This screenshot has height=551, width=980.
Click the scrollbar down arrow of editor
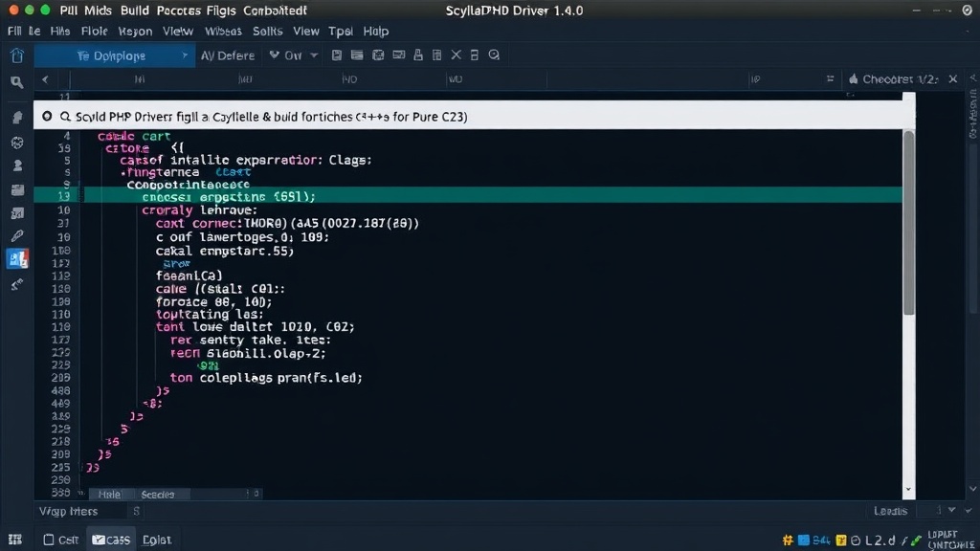tap(908, 489)
